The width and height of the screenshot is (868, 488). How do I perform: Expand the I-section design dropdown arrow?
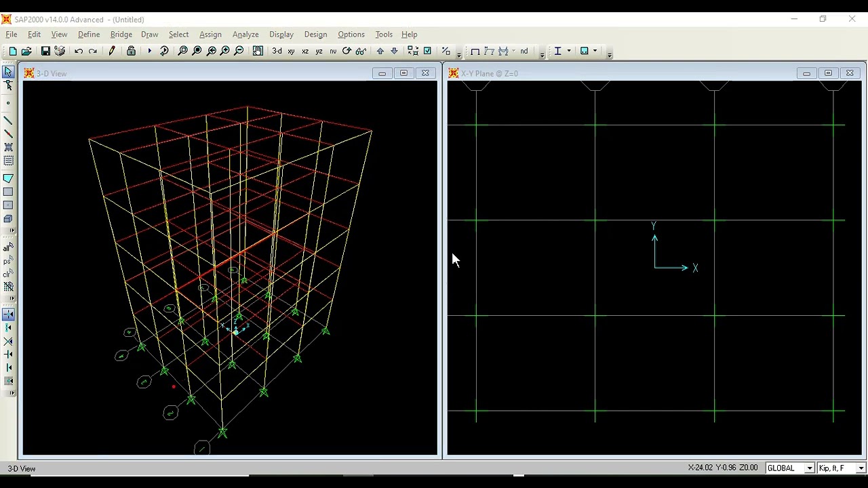[x=568, y=51]
